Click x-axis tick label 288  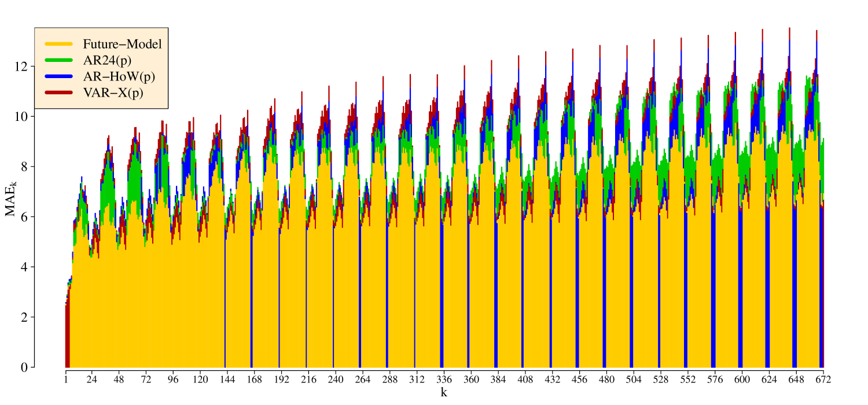[x=389, y=380]
